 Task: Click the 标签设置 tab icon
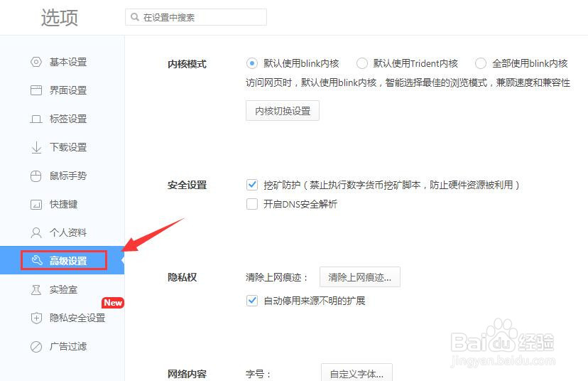point(36,119)
